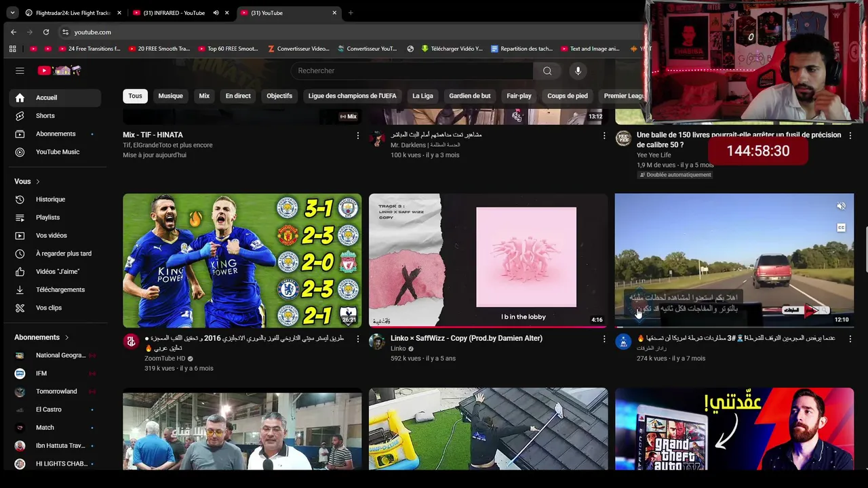Open YouTube Music in the sidebar
This screenshot has height=488, width=868.
55,152
